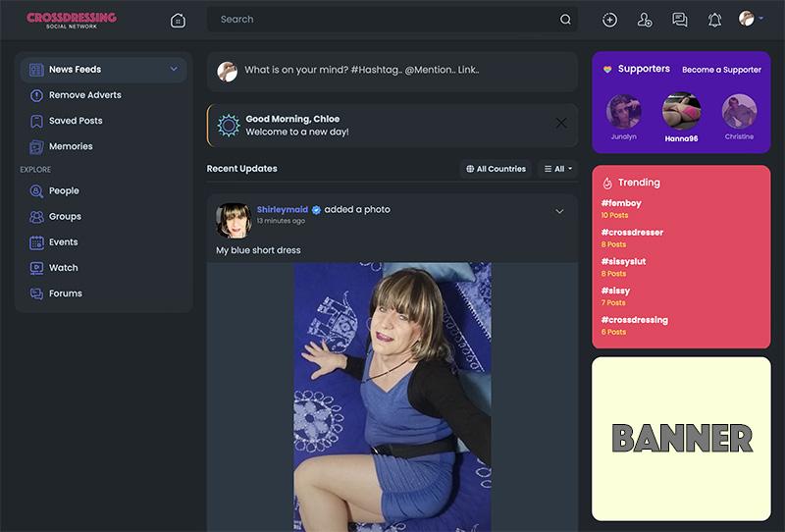Expand the News Feeds chevron

174,69
